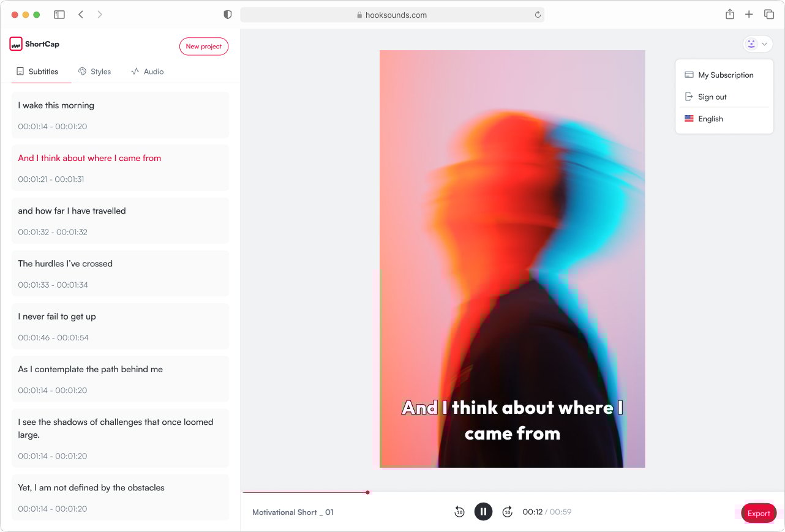Show the tab overview icon
This screenshot has height=532, width=785.
(769, 15)
